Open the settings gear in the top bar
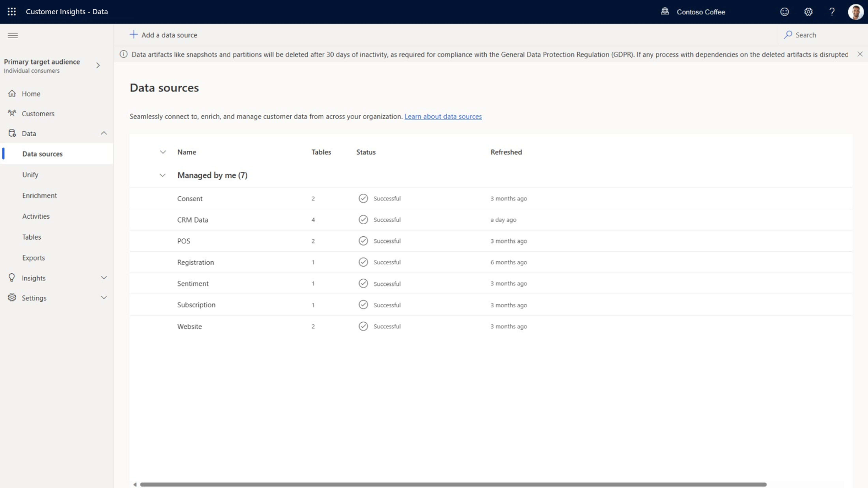 click(808, 12)
